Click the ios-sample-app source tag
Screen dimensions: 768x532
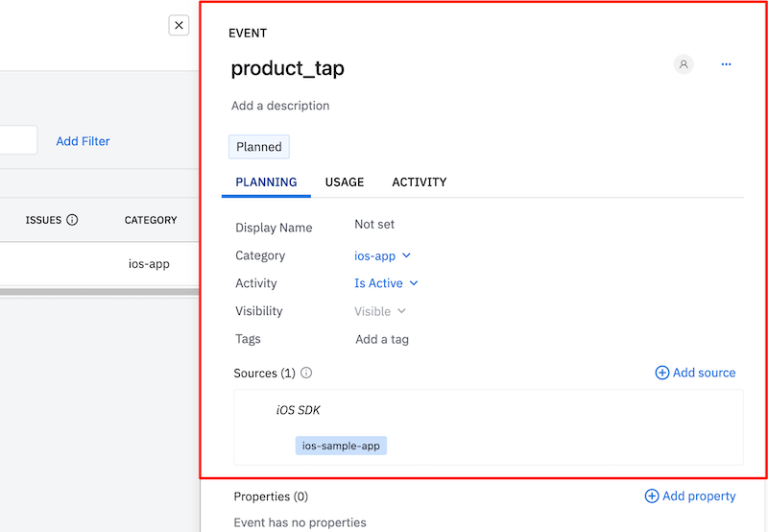coord(341,446)
